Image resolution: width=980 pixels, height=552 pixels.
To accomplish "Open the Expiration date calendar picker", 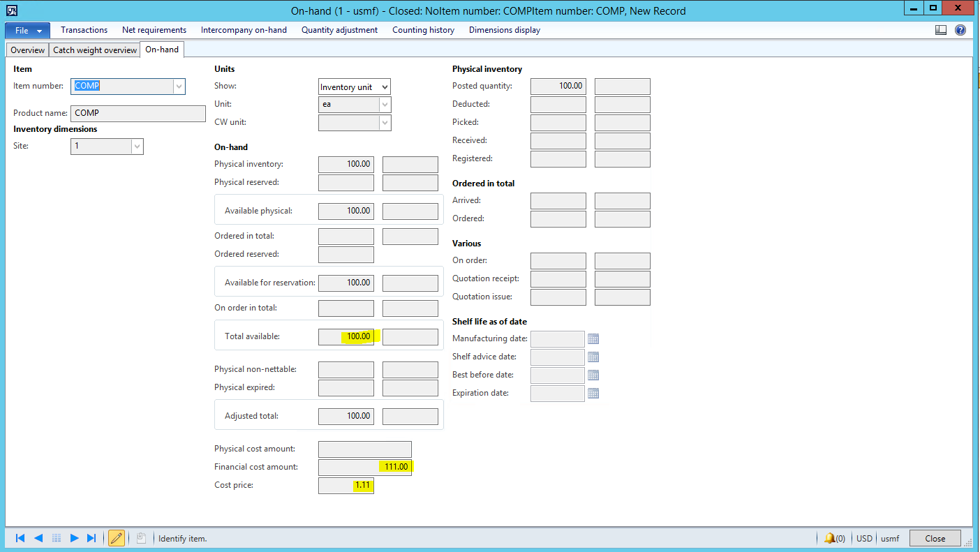I will tap(593, 394).
